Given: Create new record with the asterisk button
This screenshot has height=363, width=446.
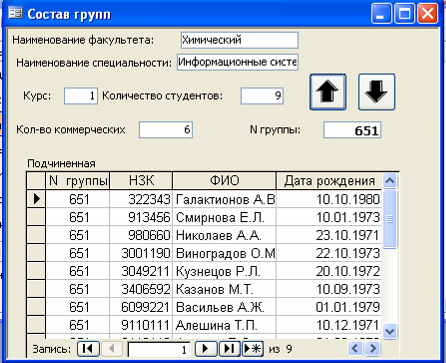Looking at the screenshot, I should pyautogui.click(x=253, y=349).
